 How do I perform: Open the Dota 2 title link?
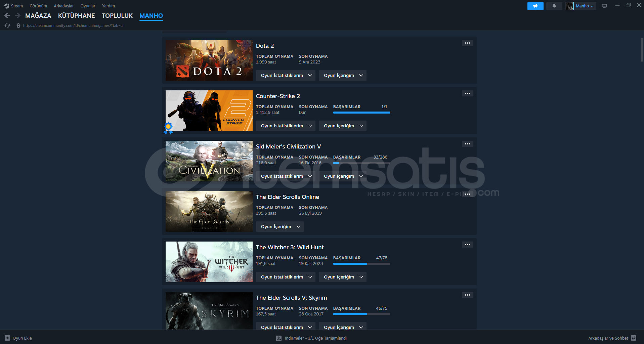[265, 46]
